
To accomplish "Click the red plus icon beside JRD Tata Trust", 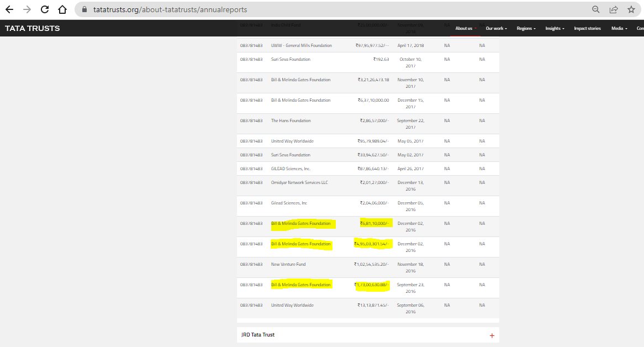I will 492,335.
